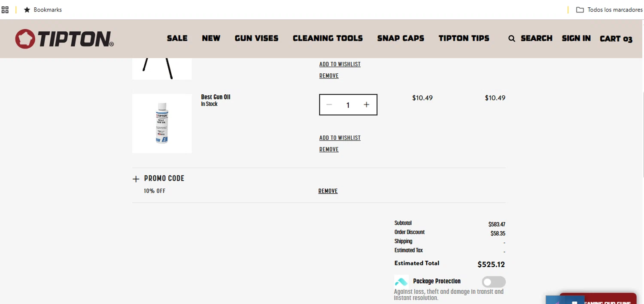Open the CLEANING TOOLS menu
This screenshot has height=304, width=644.
pos(328,38)
